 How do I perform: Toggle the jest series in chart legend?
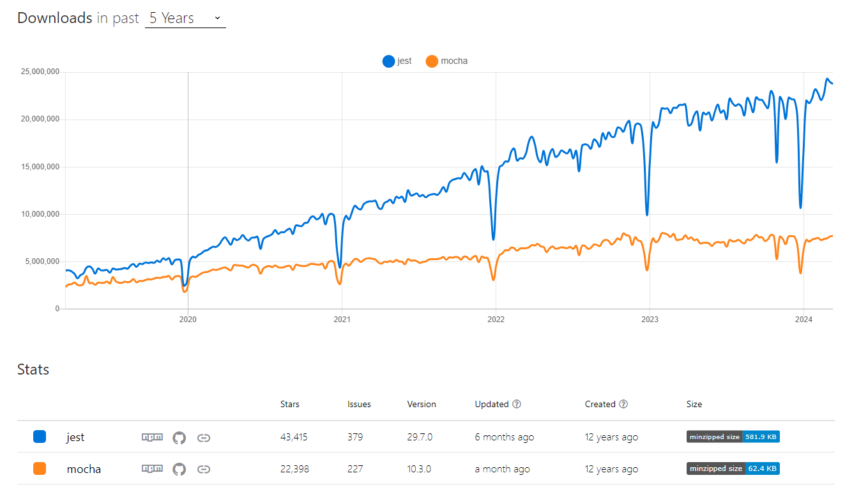click(397, 61)
